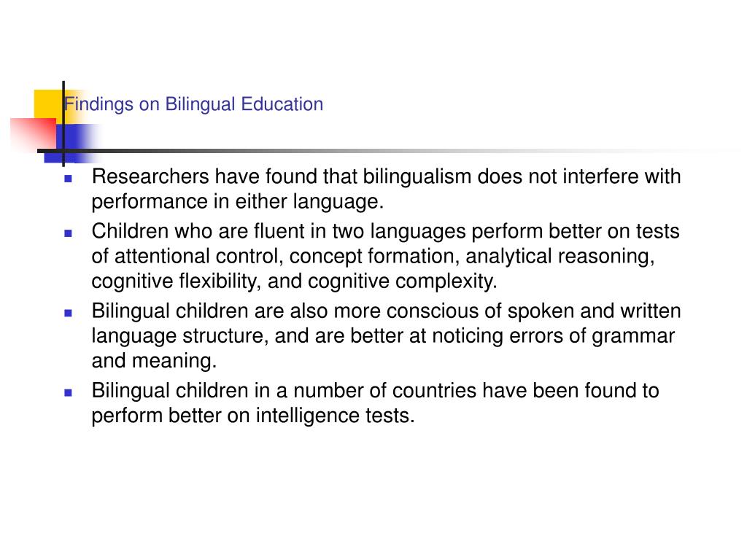The height and width of the screenshot is (560, 747).
Task: Click the phrase spoken and written
Action: [594, 311]
